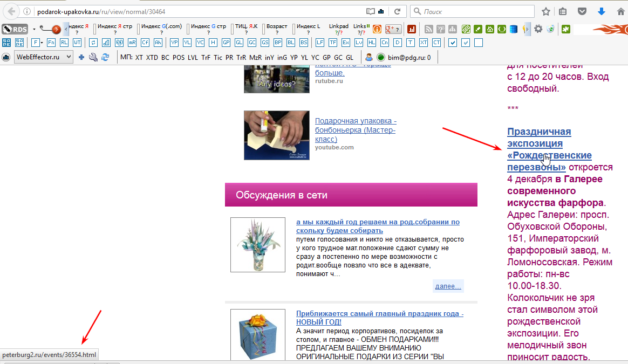628x364 pixels.
Task: Toggle reader view book icon
Action: click(x=371, y=12)
